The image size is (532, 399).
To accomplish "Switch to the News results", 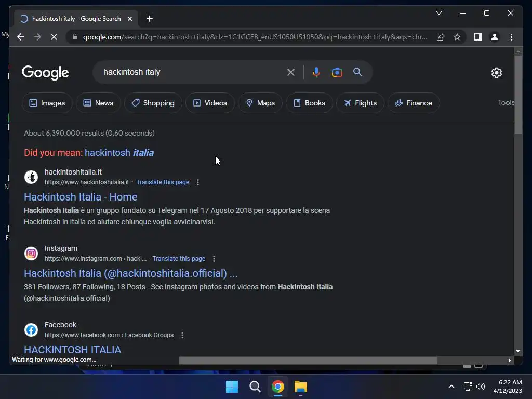I will (x=98, y=103).
